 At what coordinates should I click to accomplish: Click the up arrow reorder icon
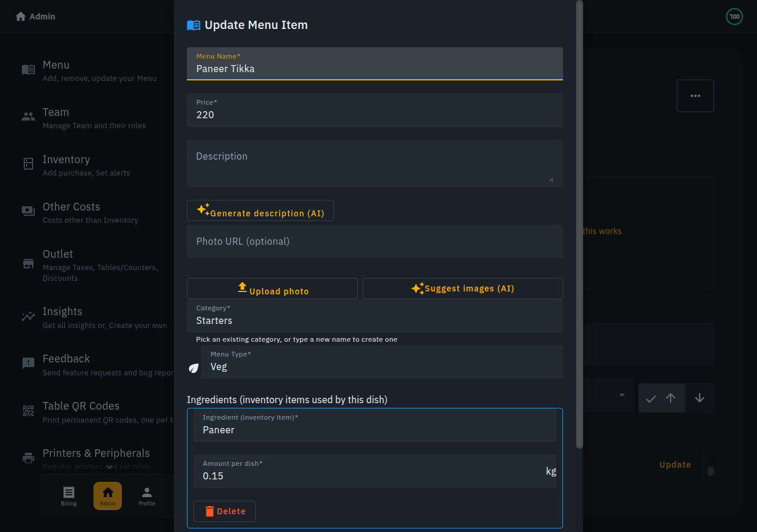point(671,398)
